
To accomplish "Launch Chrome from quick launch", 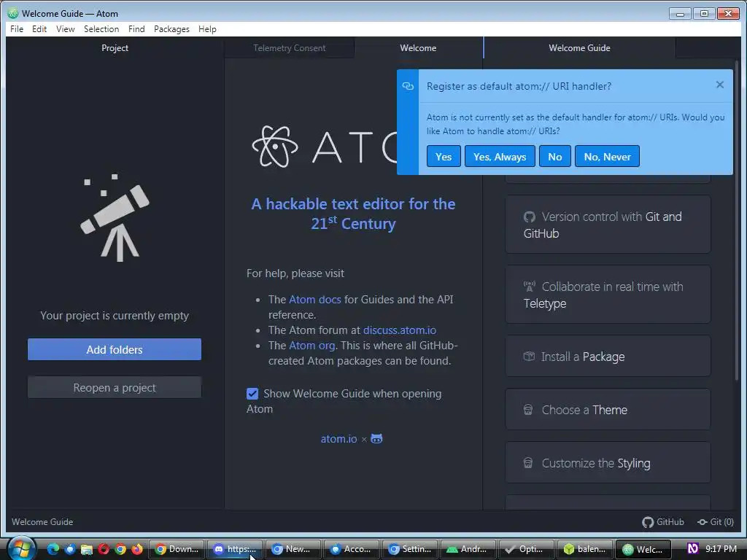I will (x=120, y=549).
